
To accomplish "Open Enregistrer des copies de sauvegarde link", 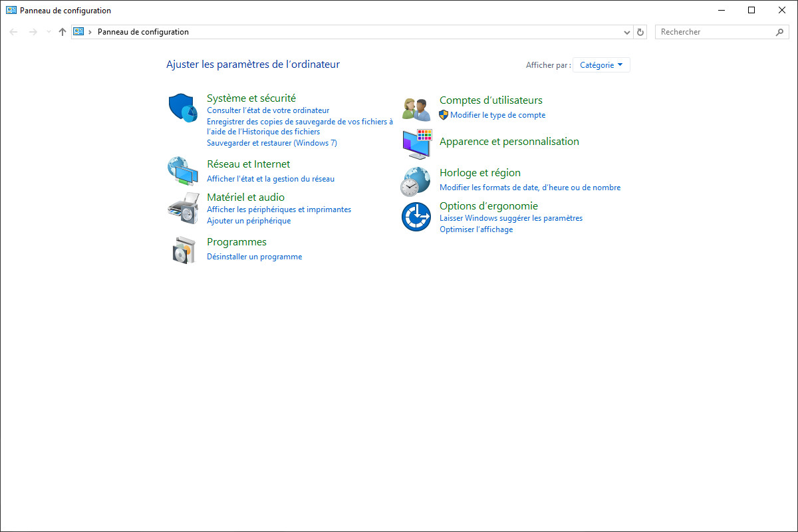I will [300, 126].
